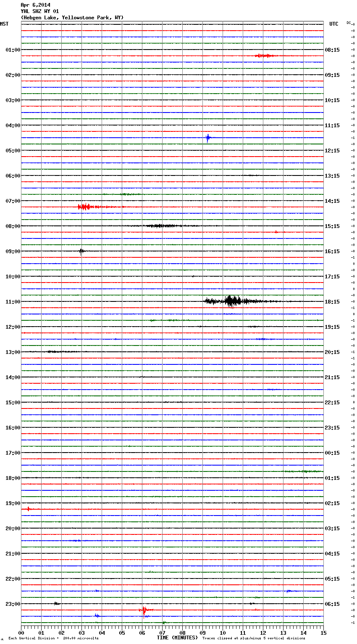The width and height of the screenshot is (357, 644).
Task: Click the 23:00 MST time label
Action: 13,604
